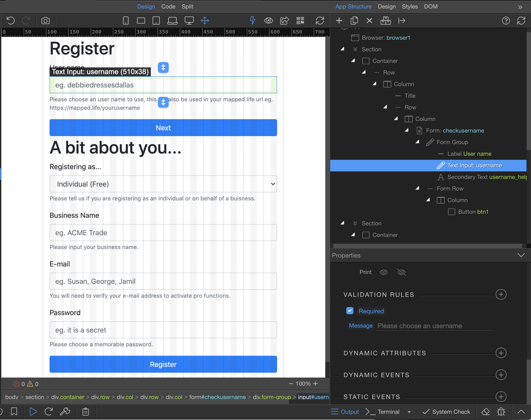Image resolution: width=531 pixels, height=420 pixels.
Task: Click the play icon in bottom bar
Action: point(33,411)
